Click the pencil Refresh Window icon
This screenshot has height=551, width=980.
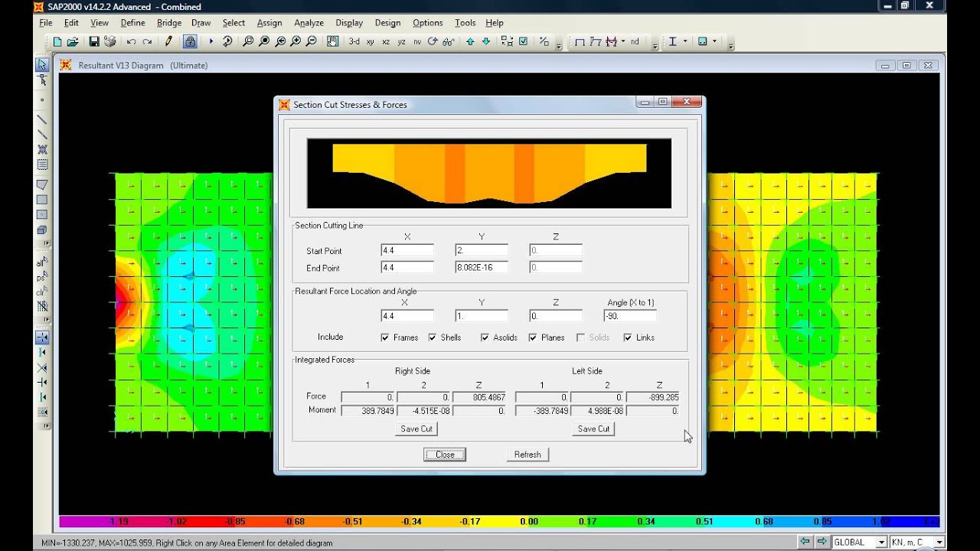168,41
